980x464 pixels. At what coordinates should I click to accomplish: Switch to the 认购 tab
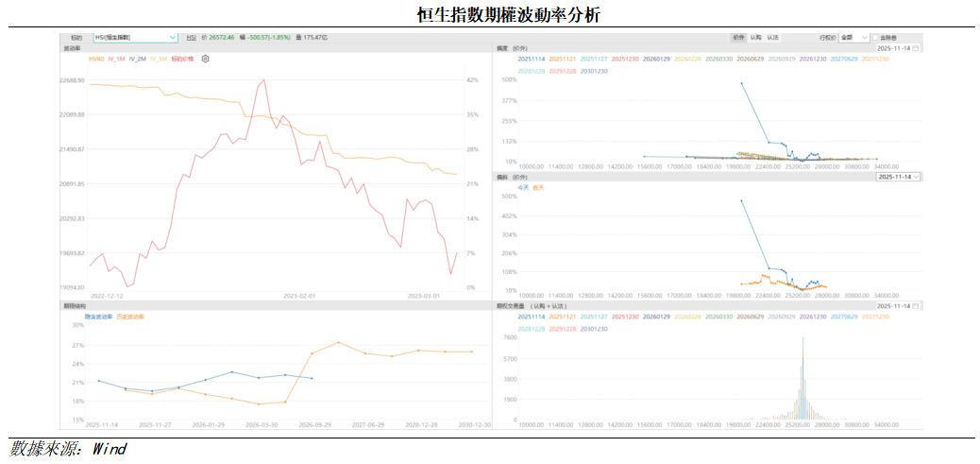click(755, 37)
